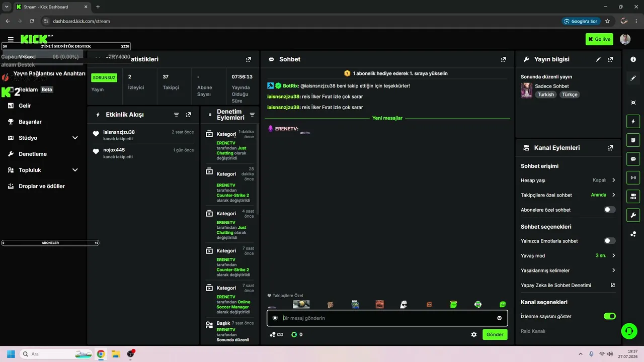Toggle Yalnızca Emotlarla sohbet switch
Screen dimensions: 644x362
(x=609, y=241)
